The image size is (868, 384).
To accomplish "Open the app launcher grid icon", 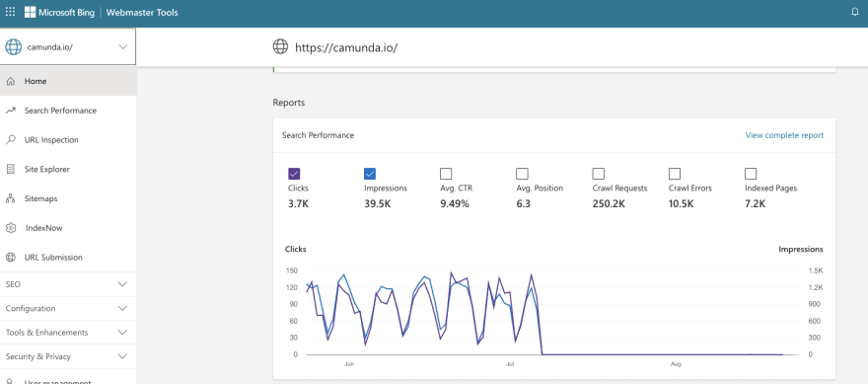I will click(11, 12).
